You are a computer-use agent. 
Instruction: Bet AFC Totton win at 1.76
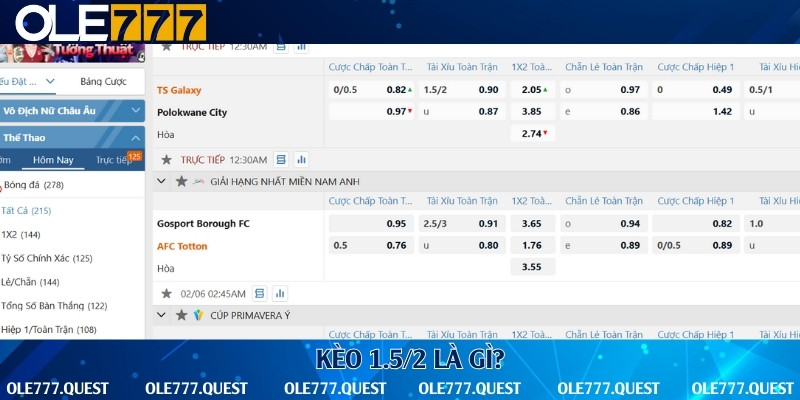pos(533,245)
